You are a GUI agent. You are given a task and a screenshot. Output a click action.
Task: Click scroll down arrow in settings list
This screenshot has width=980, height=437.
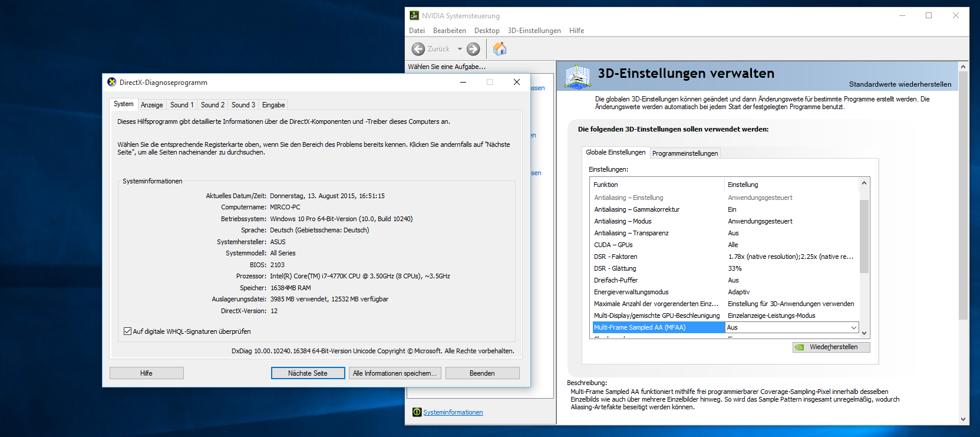tap(864, 333)
